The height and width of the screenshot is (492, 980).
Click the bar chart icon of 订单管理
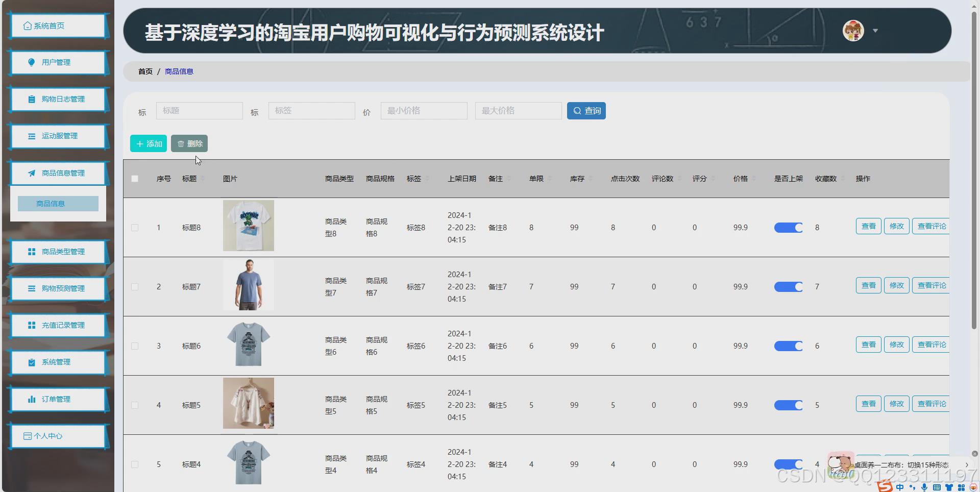click(32, 399)
